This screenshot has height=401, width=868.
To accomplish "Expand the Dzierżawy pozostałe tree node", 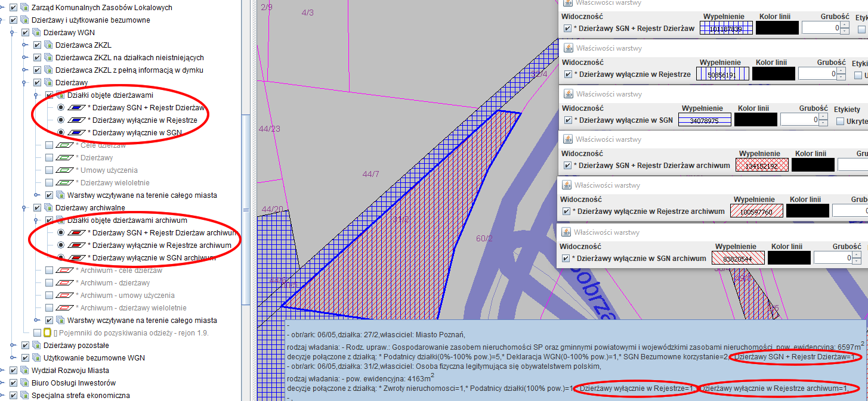I will [14, 346].
